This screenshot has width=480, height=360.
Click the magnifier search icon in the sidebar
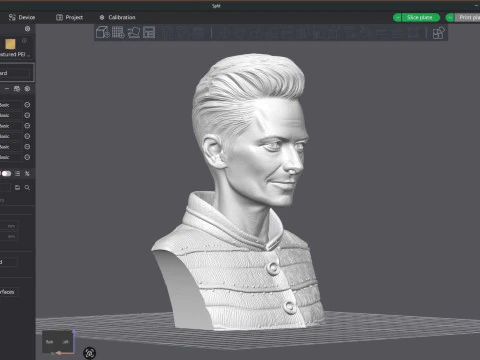[x=27, y=188]
